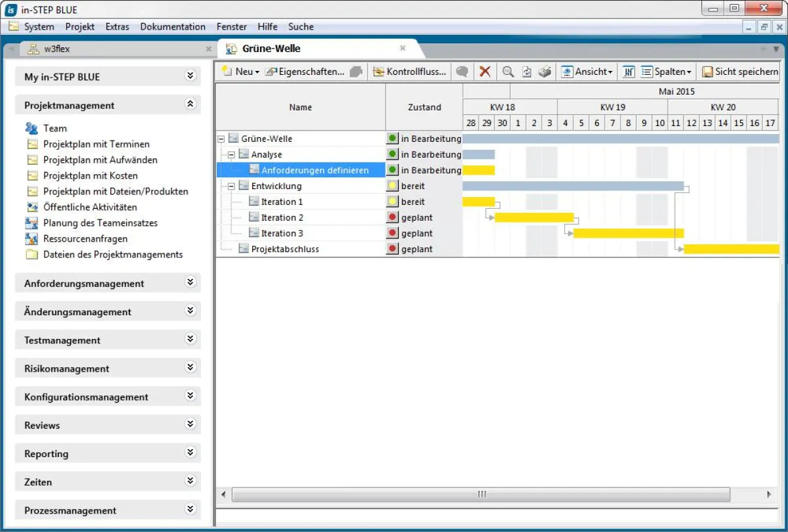Click the comment bubble icon in the toolbar
788x532 pixels.
tap(462, 72)
